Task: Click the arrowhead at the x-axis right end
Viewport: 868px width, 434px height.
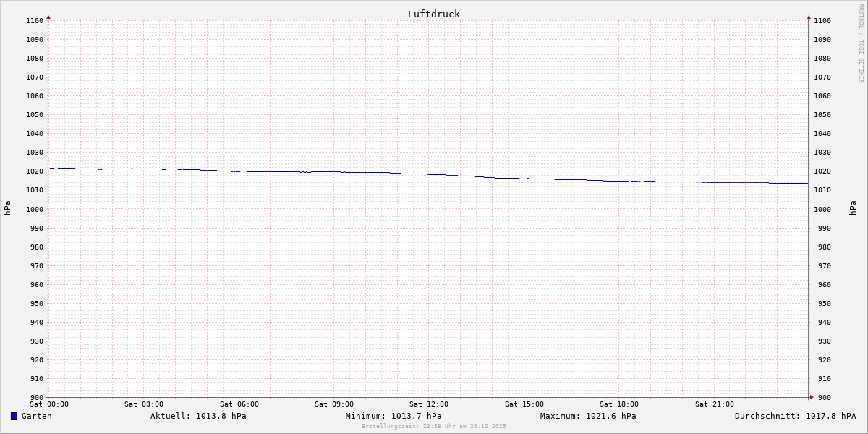Action: tap(812, 396)
